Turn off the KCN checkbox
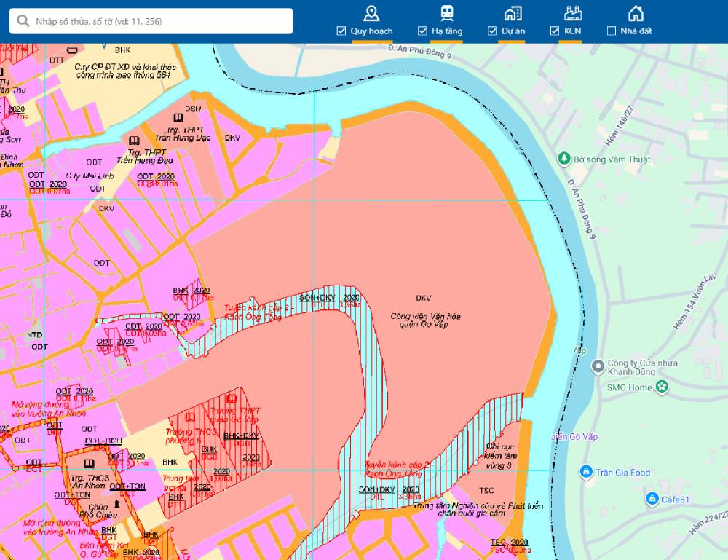Viewport: 728px width, 560px height. click(x=555, y=31)
